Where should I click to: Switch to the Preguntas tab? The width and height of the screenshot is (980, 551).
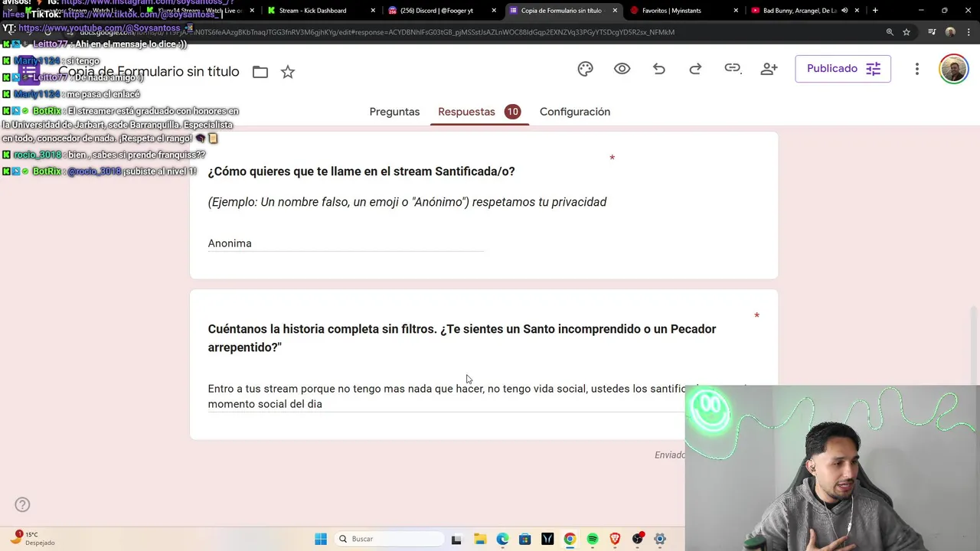click(x=394, y=112)
